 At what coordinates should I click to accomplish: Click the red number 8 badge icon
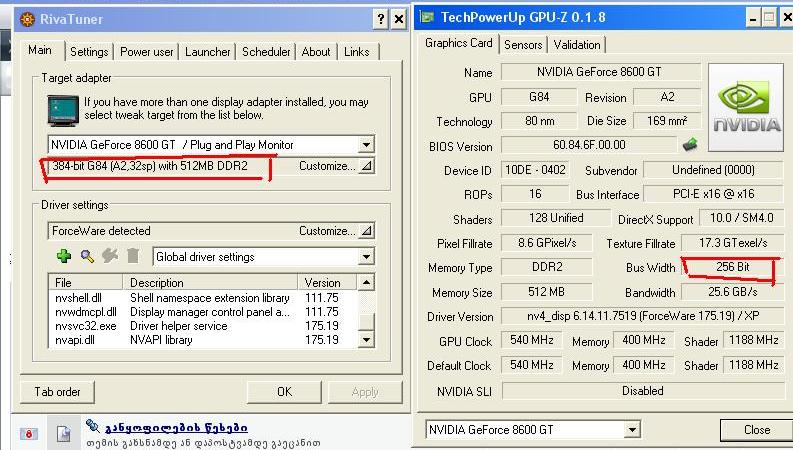pyautogui.click(x=29, y=434)
